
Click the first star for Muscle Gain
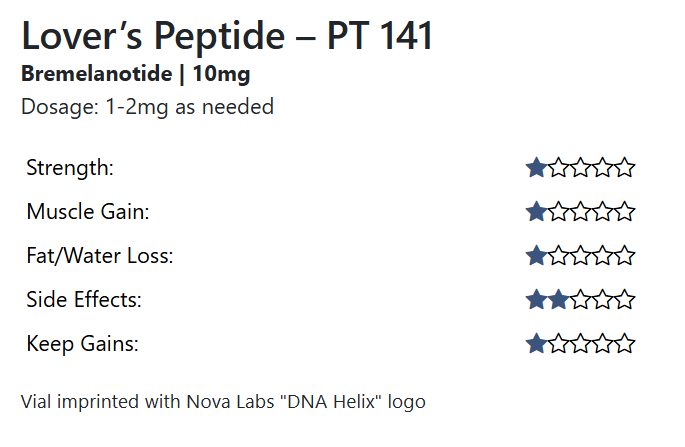[537, 212]
